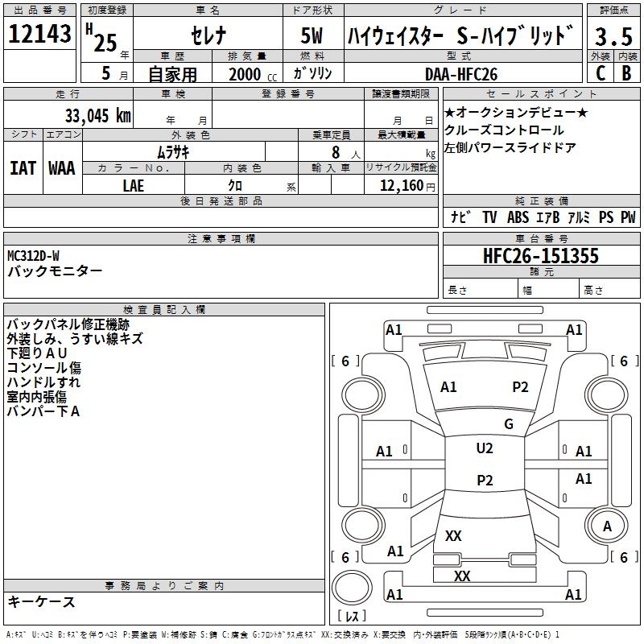The height and width of the screenshot is (644, 644).
Task: Select the note 外装しみ、うすい線キズ
Action: [75, 339]
